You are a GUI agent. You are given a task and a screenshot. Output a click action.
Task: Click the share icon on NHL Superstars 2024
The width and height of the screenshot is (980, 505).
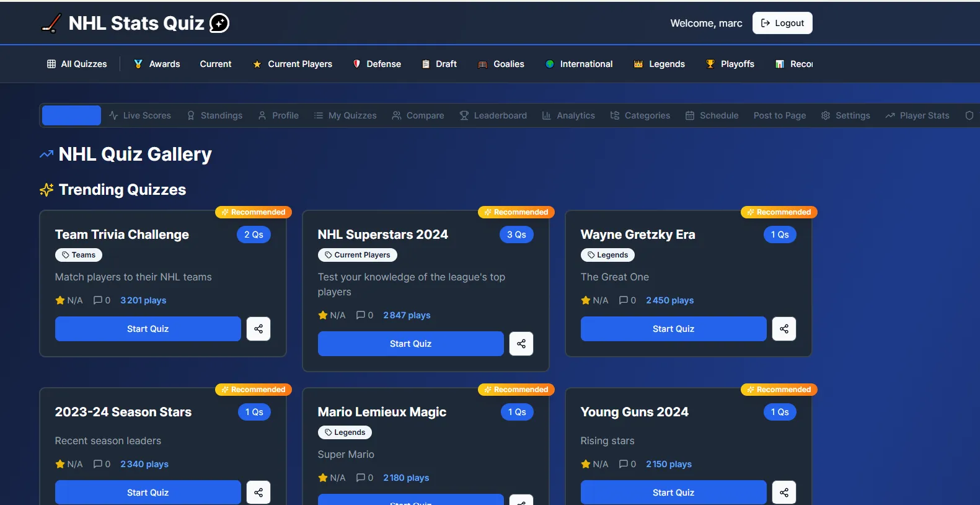click(x=521, y=344)
